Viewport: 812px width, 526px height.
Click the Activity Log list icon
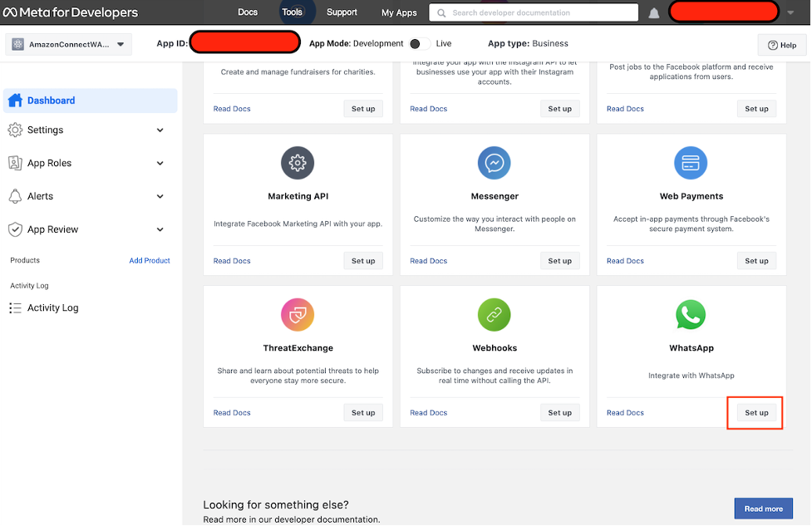[15, 308]
